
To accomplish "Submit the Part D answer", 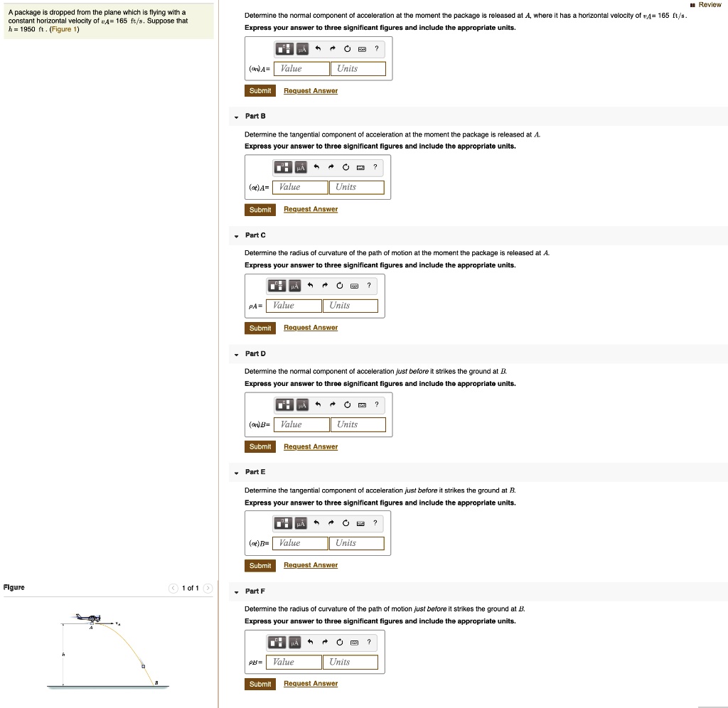I will (x=260, y=446).
